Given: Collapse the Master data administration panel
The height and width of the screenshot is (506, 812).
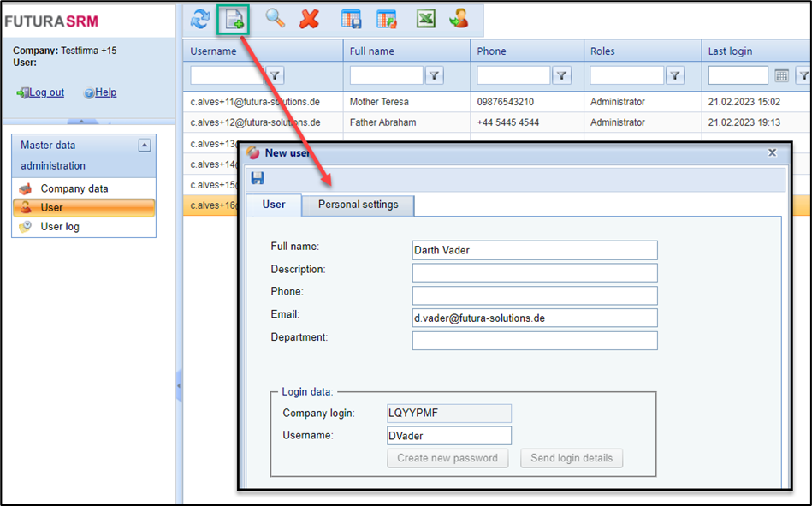Looking at the screenshot, I should click(144, 146).
